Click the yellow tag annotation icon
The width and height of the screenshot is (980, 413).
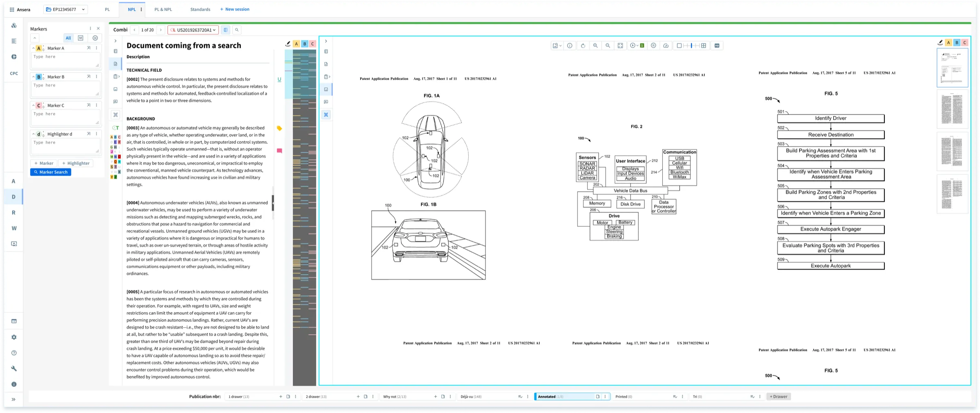(279, 128)
